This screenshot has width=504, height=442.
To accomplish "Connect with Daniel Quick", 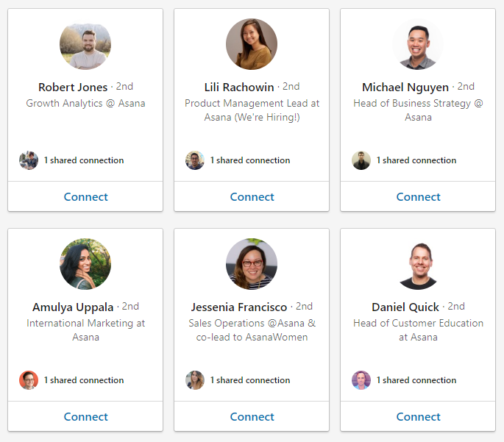I will (x=418, y=416).
